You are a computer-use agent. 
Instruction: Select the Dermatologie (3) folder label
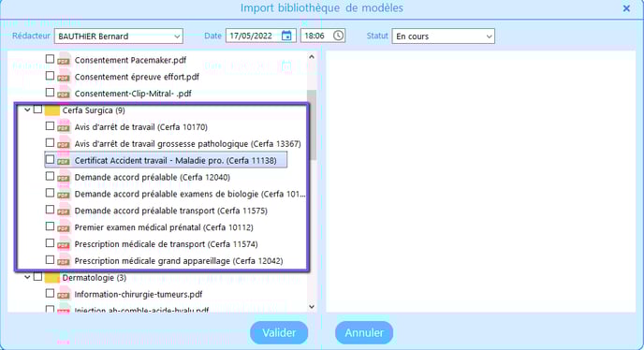tap(94, 278)
